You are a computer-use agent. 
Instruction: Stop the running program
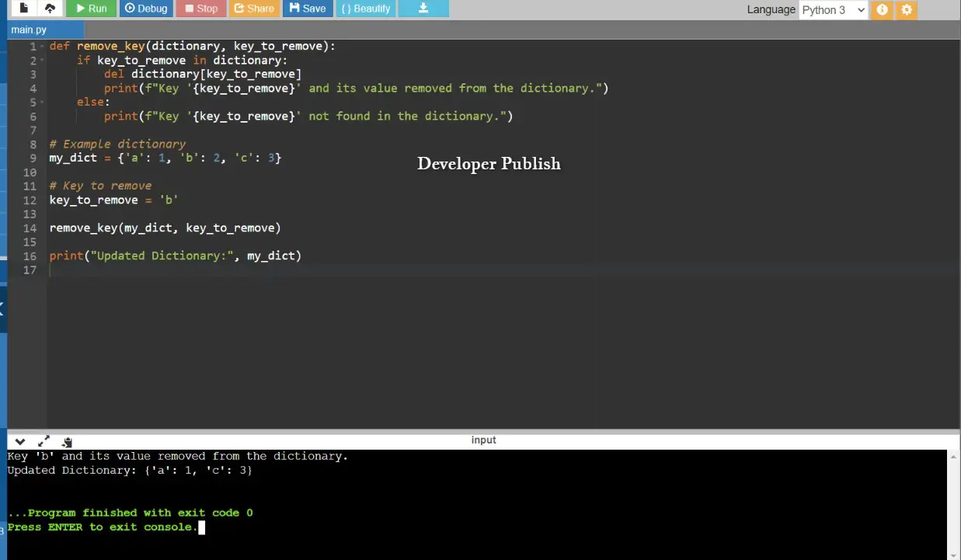[x=200, y=9]
